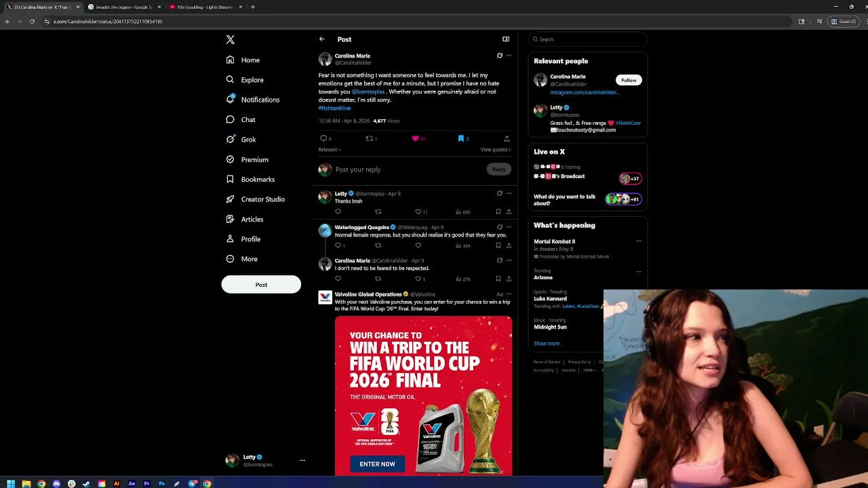Click the grey Reply button

[x=499, y=169]
